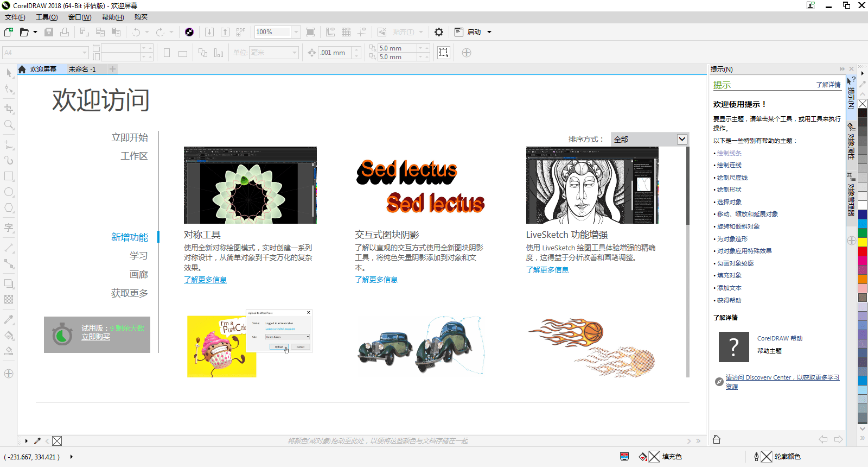Click the 立即购买 trial link

coord(96,337)
